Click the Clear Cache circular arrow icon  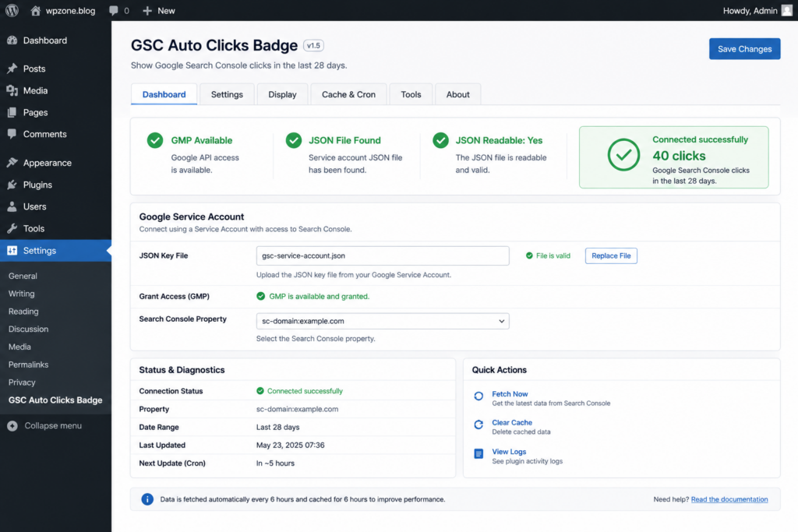478,425
